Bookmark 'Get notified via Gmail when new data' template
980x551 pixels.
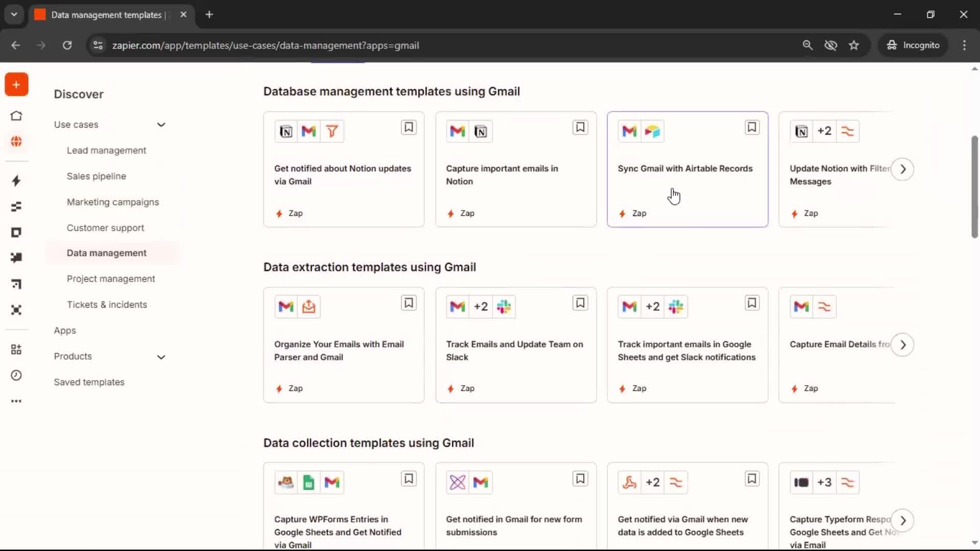pos(752,479)
